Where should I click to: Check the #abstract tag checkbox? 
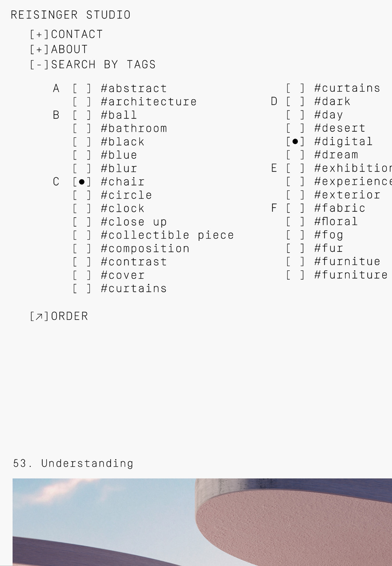tap(82, 89)
